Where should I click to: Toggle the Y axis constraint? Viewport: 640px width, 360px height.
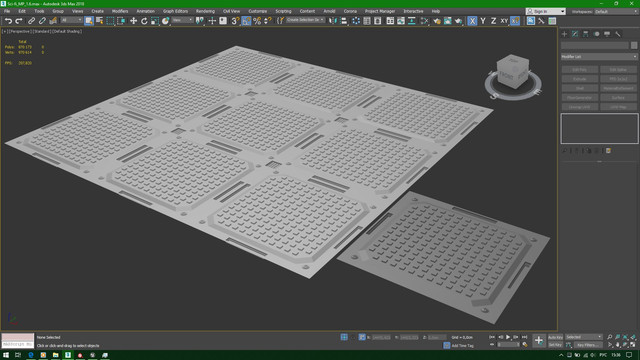[x=483, y=21]
